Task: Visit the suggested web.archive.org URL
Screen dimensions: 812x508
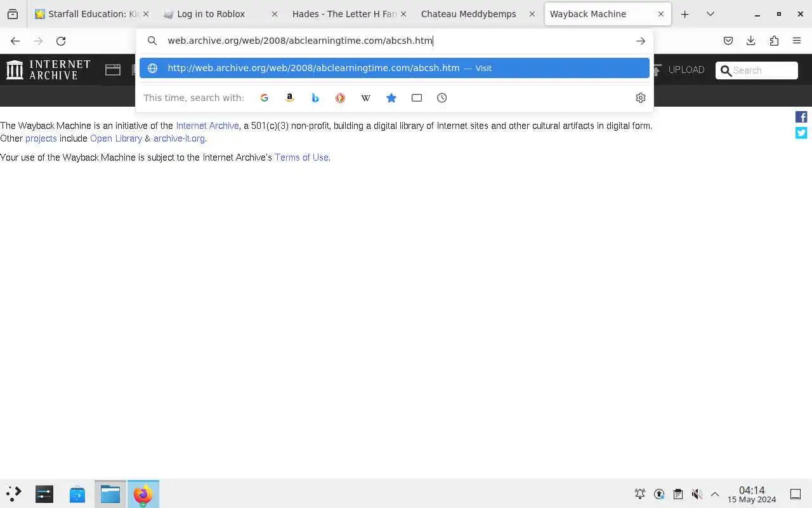Action: click(x=395, y=68)
